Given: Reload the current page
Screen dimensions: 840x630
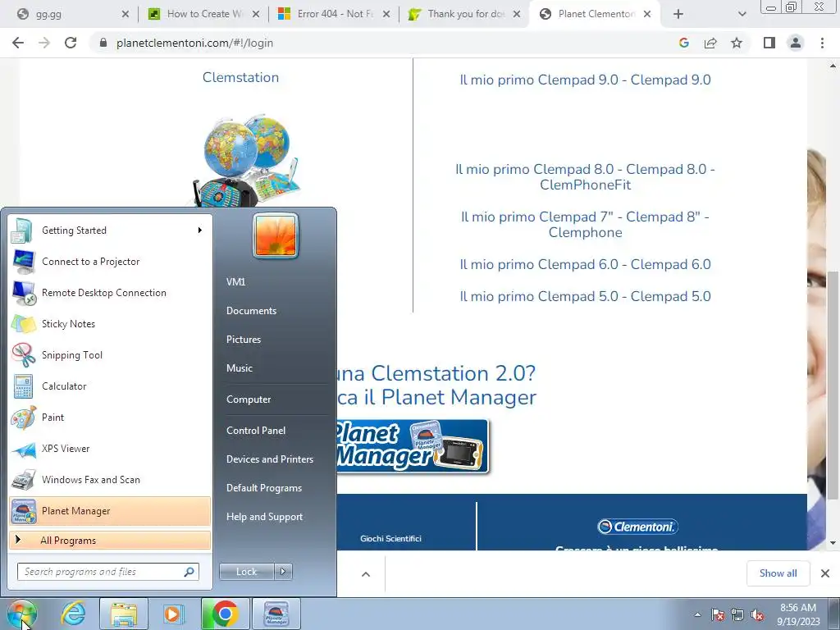Looking at the screenshot, I should click(71, 43).
